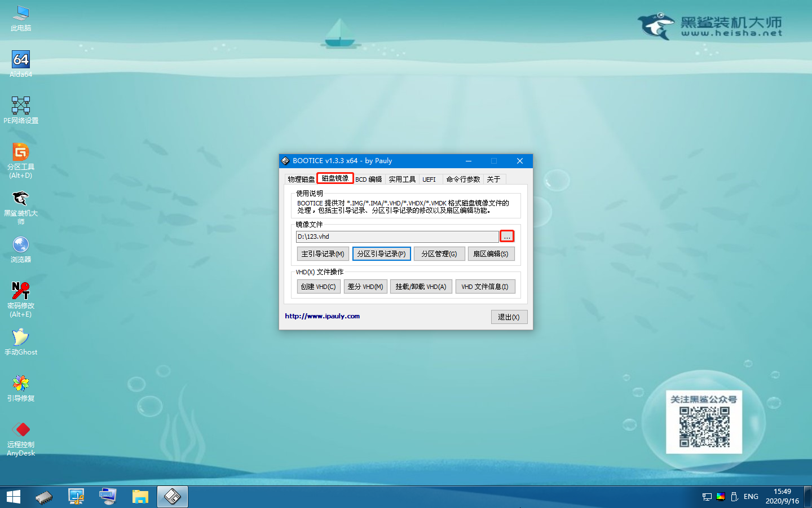Click 创建 VHD(C) to create a VHD
Image resolution: width=812 pixels, height=508 pixels.
319,286
